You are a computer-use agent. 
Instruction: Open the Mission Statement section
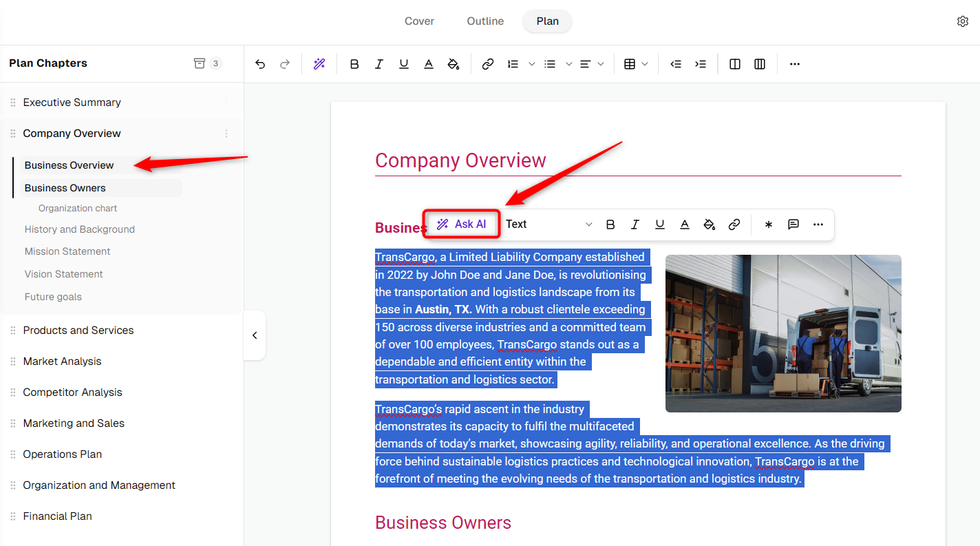[67, 251]
